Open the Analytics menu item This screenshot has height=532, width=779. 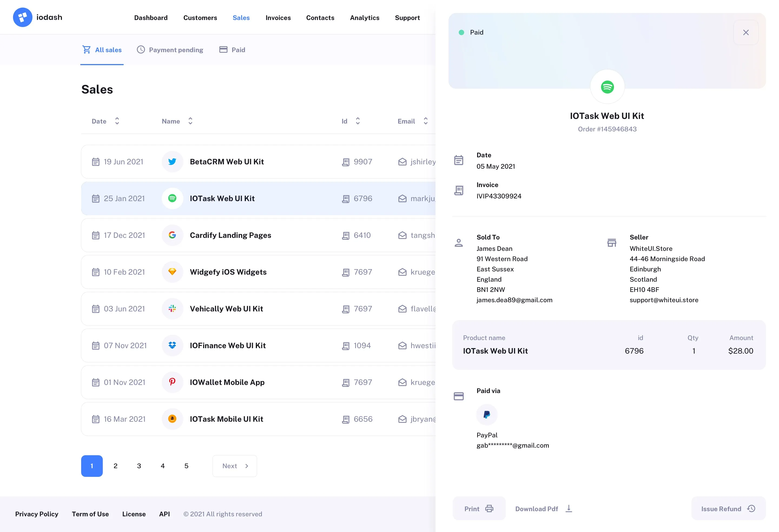(x=364, y=18)
